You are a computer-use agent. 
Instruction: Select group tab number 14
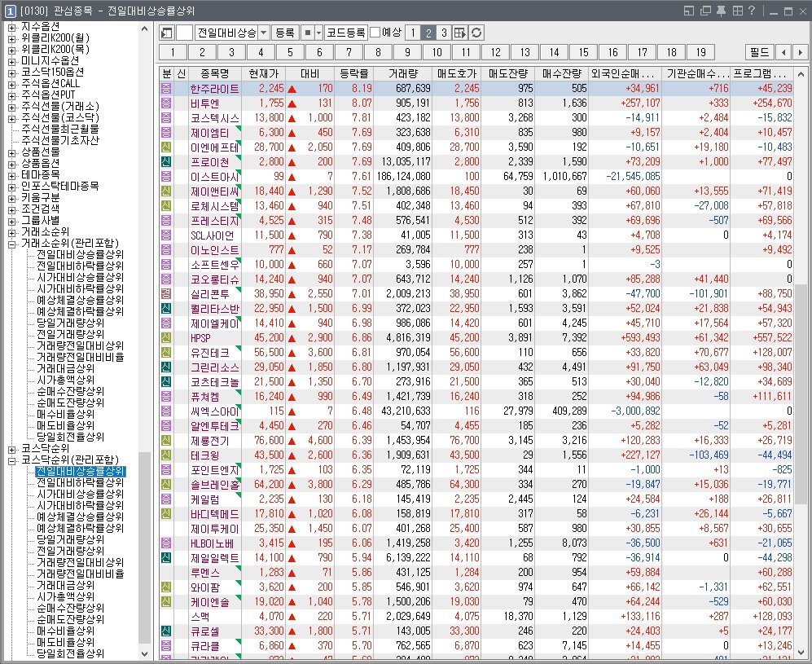pyautogui.click(x=554, y=52)
